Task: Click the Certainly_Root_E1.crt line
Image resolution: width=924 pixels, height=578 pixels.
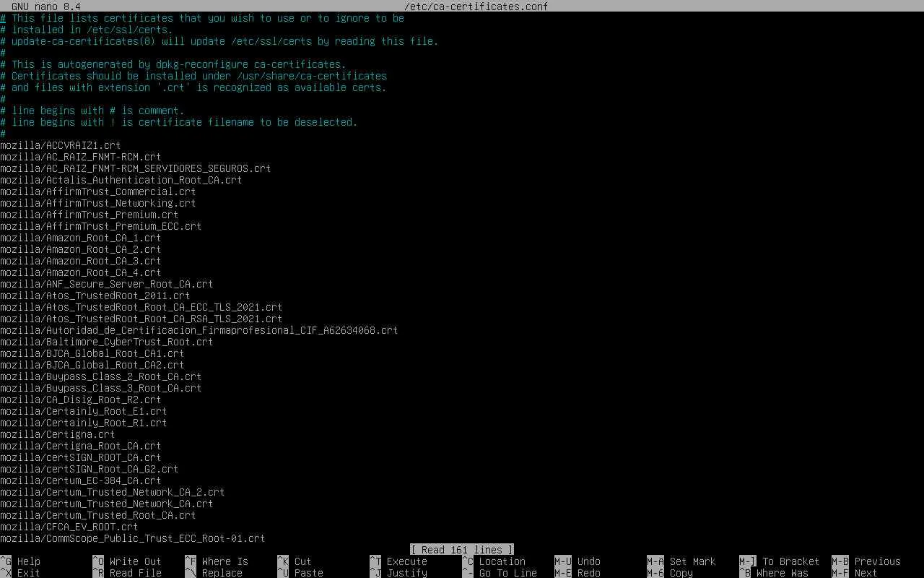Action: [84, 411]
